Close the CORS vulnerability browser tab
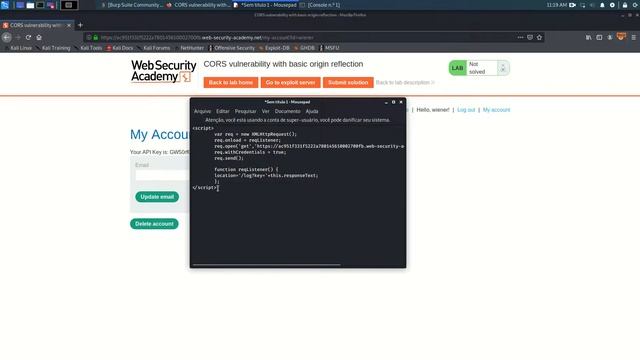This screenshot has width=640, height=360. click(69, 25)
